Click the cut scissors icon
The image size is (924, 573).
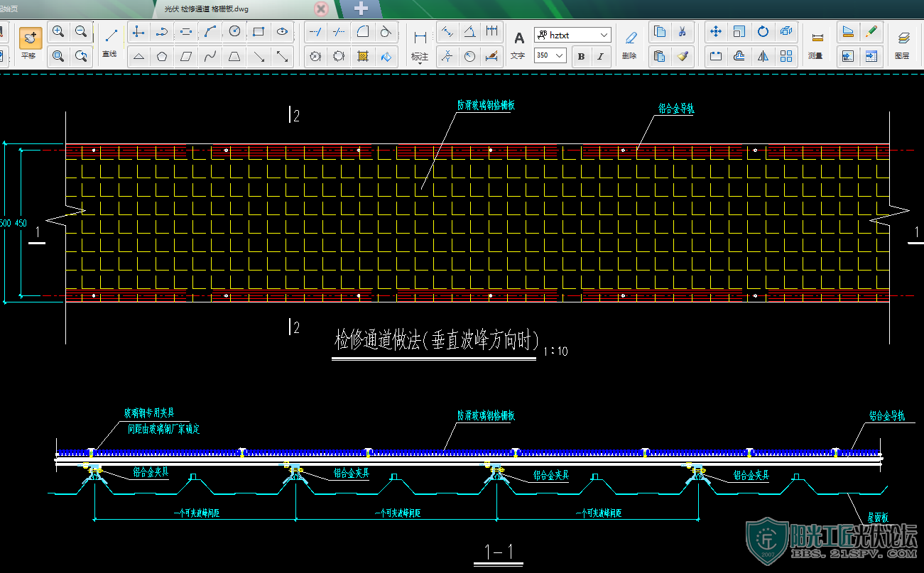pos(682,32)
